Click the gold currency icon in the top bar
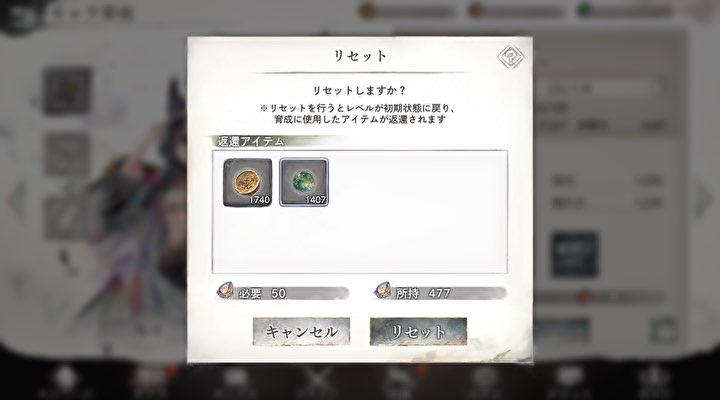 point(367,11)
